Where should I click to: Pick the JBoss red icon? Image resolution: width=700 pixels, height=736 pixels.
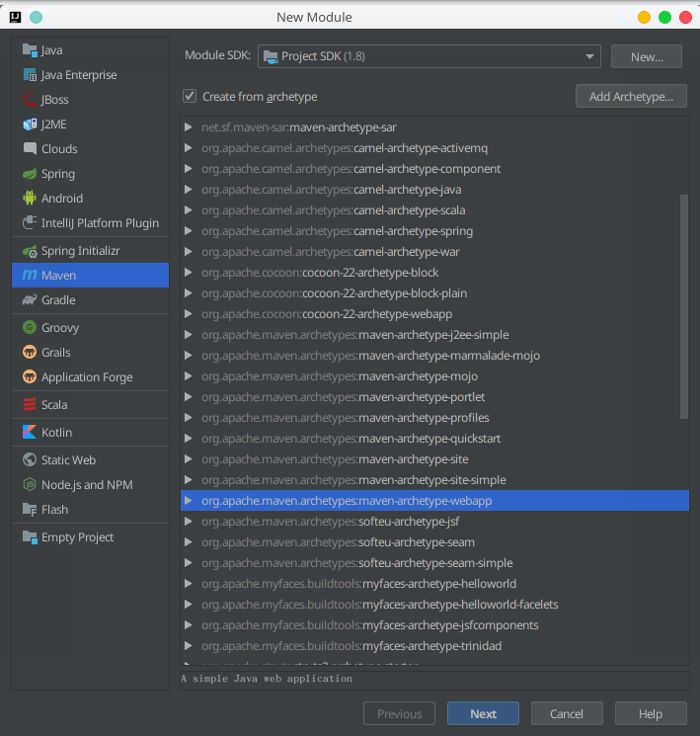click(x=30, y=100)
